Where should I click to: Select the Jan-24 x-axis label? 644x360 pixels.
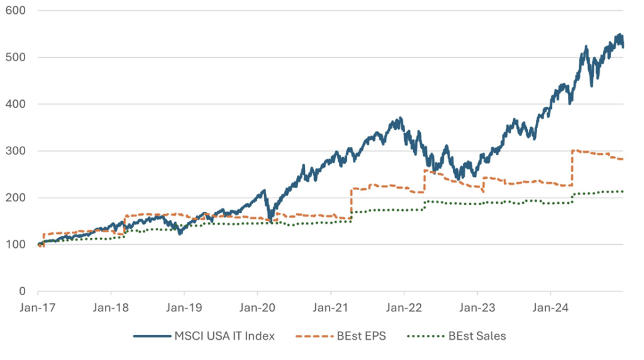click(x=550, y=309)
